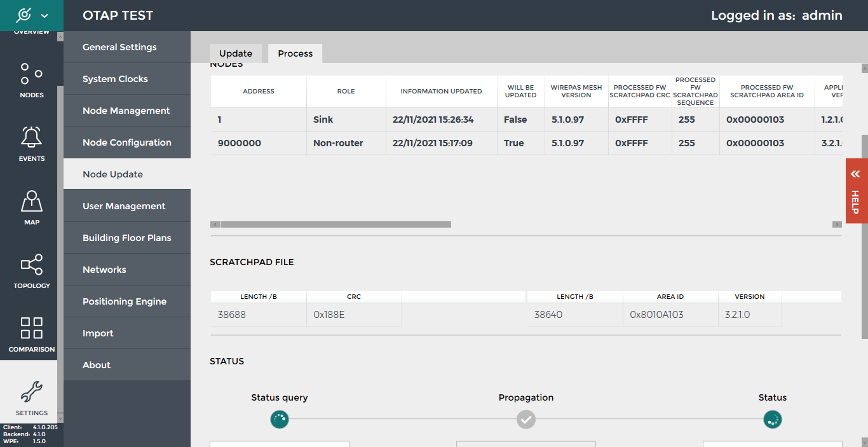Select the Process tab
This screenshot has width=868, height=447.
(x=295, y=53)
